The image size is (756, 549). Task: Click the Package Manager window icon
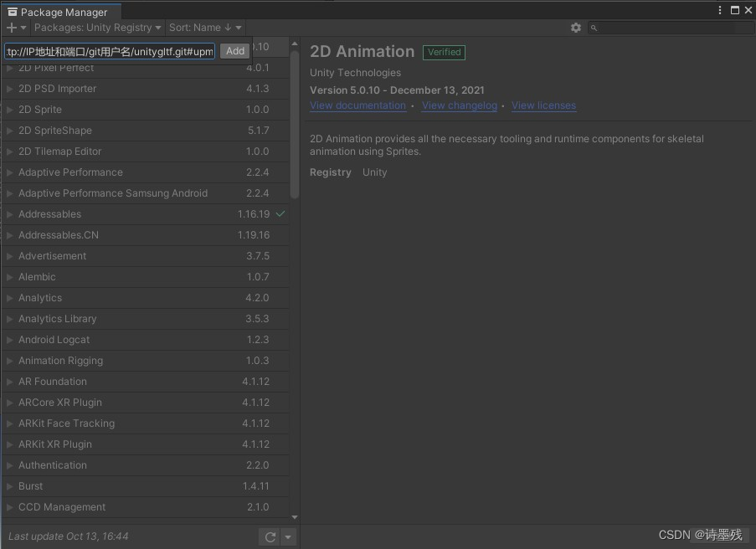[x=12, y=12]
